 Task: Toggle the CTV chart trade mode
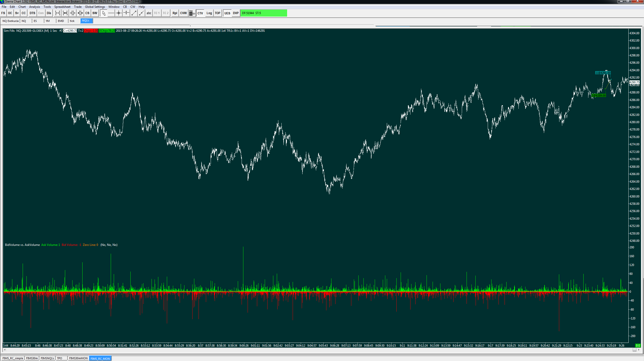pyautogui.click(x=200, y=13)
